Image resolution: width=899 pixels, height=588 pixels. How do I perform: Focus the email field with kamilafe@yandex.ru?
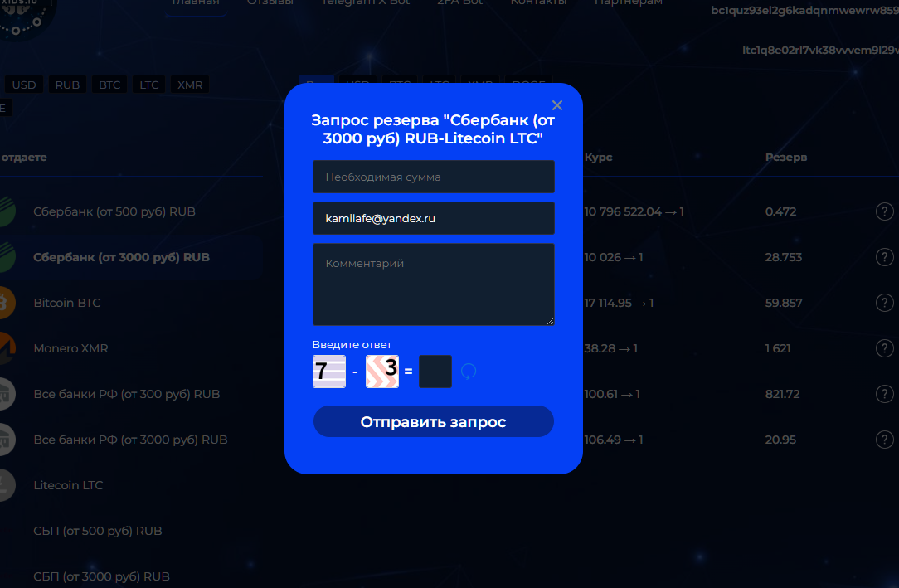pyautogui.click(x=434, y=218)
